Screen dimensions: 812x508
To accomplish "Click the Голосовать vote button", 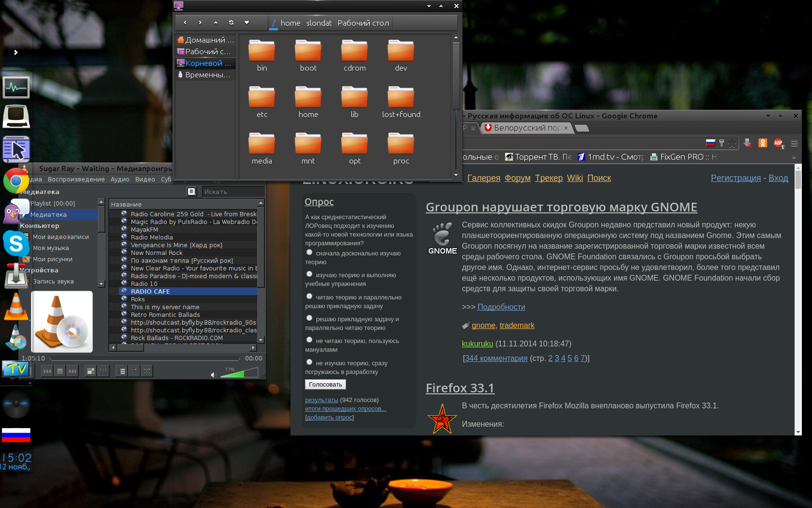I will (325, 384).
